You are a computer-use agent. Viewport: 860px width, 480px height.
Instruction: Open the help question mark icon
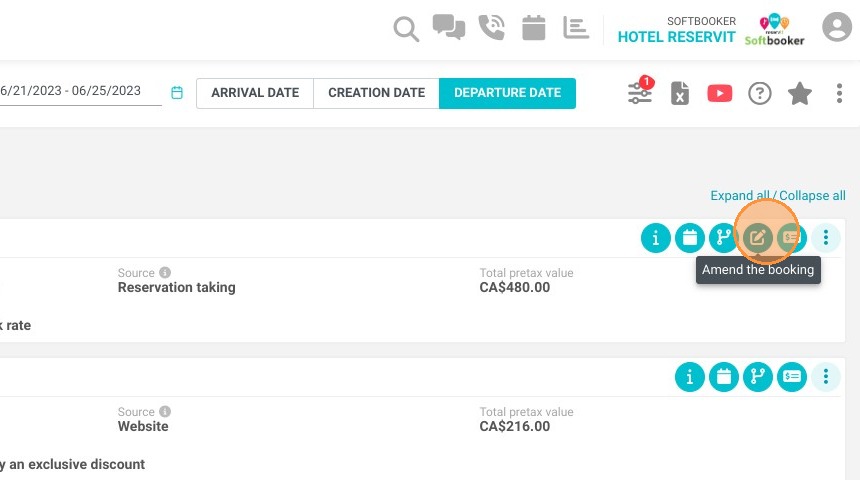click(760, 94)
